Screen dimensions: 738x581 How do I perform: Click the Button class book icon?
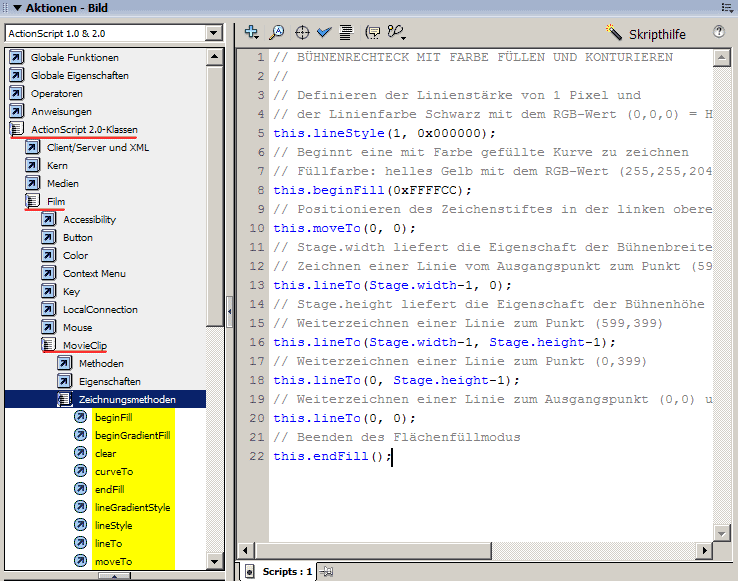click(x=48, y=237)
